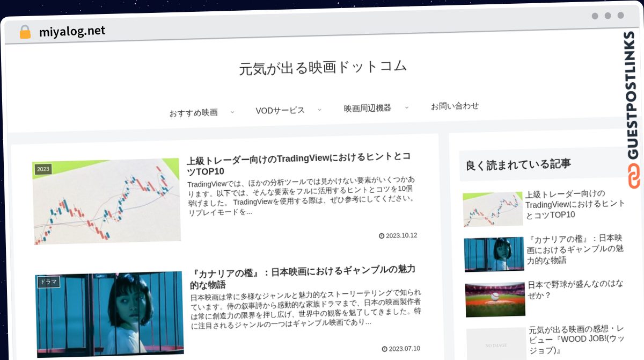Open sidebar link WOOD JOB! review
This screenshot has height=360, width=644.
pyautogui.click(x=576, y=340)
